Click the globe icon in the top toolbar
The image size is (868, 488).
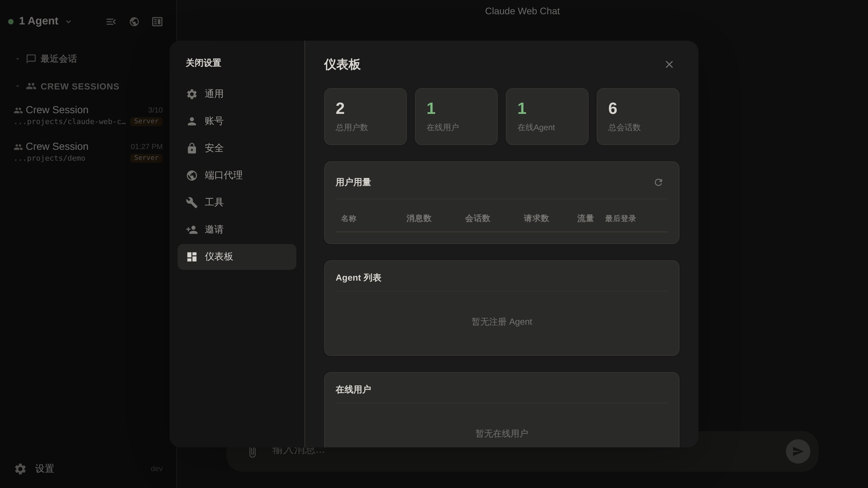134,21
